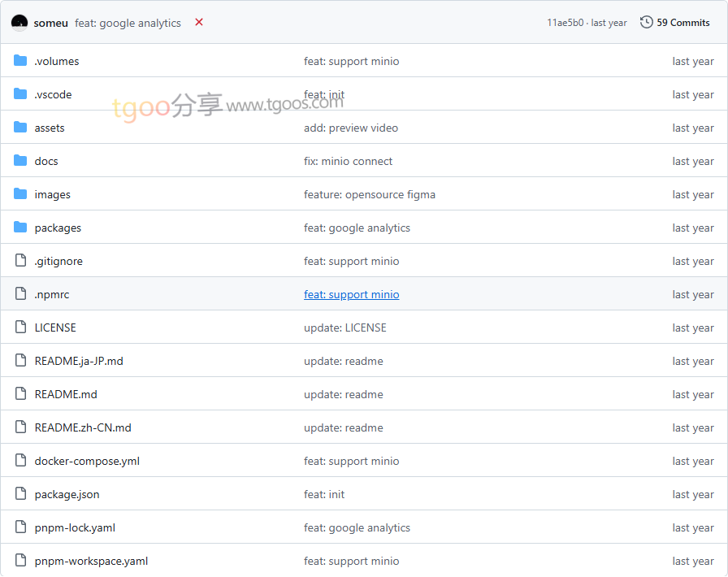Click the pnpm-lock.yaml file icon
The width and height of the screenshot is (728, 577).
[20, 527]
